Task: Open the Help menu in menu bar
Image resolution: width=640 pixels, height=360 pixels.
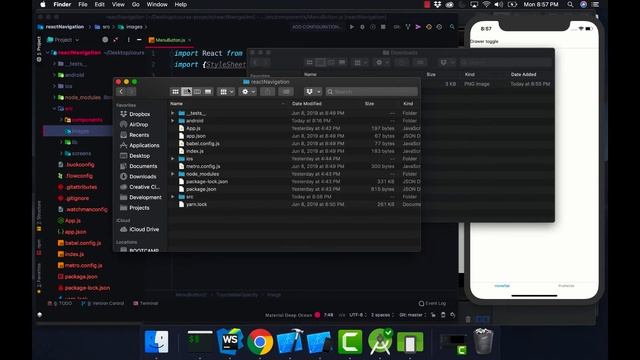Action: 181,4
